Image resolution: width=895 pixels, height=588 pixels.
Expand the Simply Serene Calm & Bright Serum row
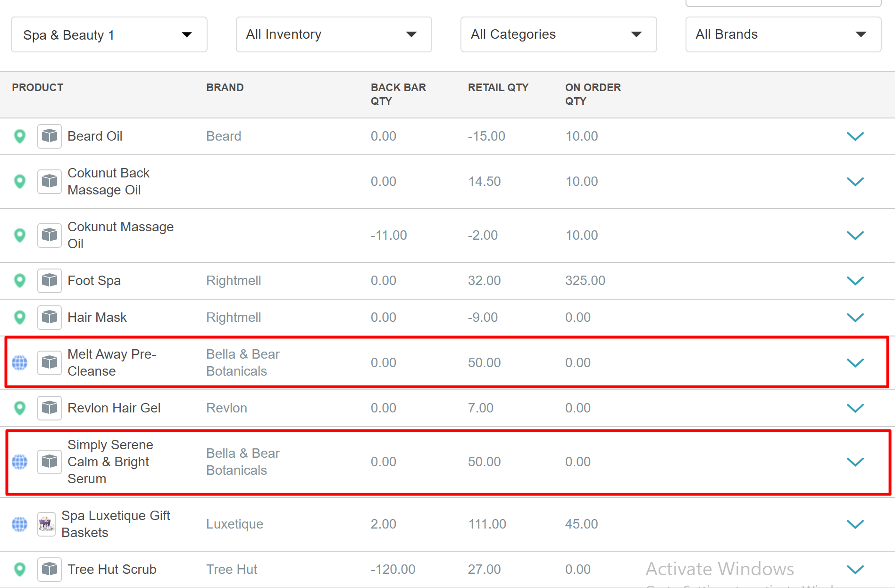(855, 462)
